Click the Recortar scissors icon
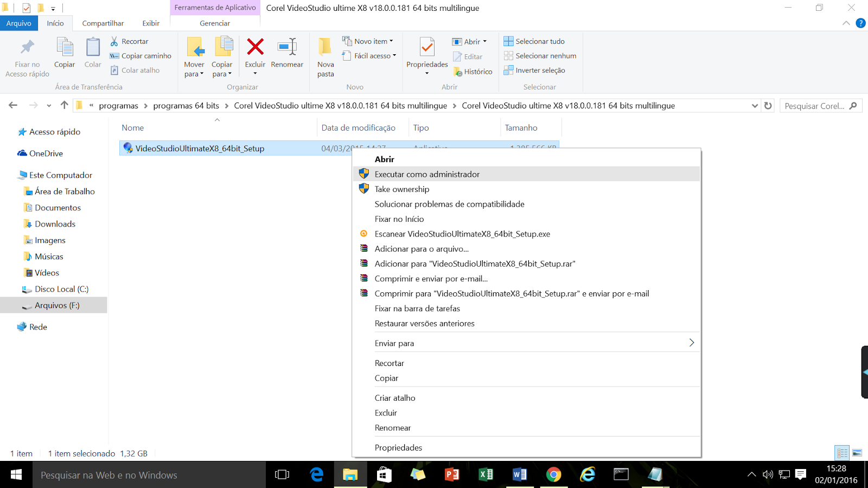868x488 pixels. [x=114, y=41]
